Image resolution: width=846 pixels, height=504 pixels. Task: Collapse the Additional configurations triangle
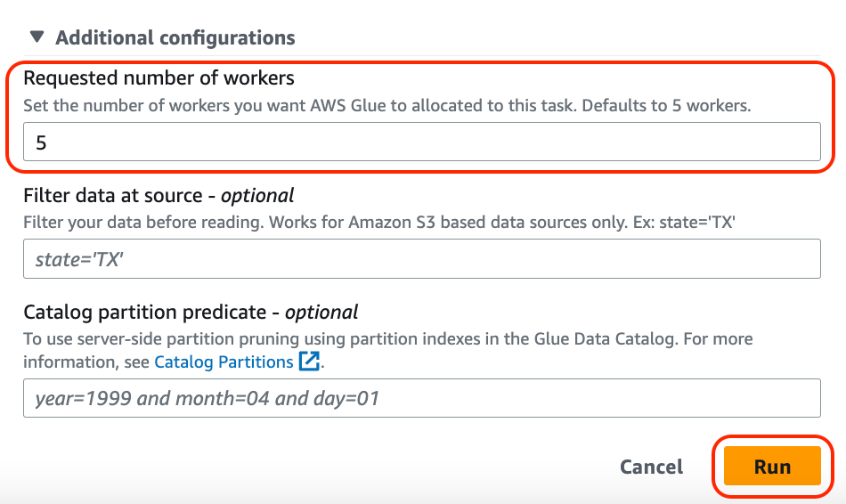pos(37,38)
